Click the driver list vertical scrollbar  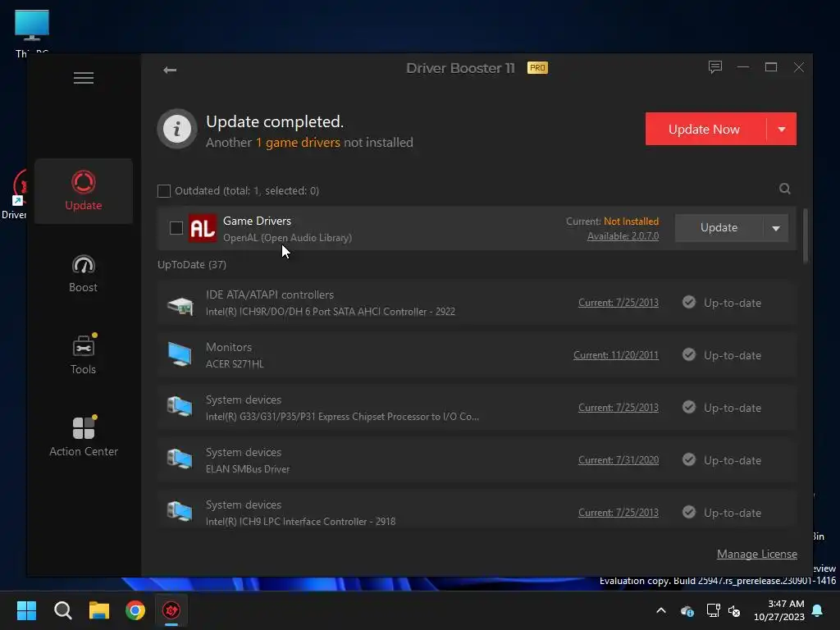[x=806, y=236]
